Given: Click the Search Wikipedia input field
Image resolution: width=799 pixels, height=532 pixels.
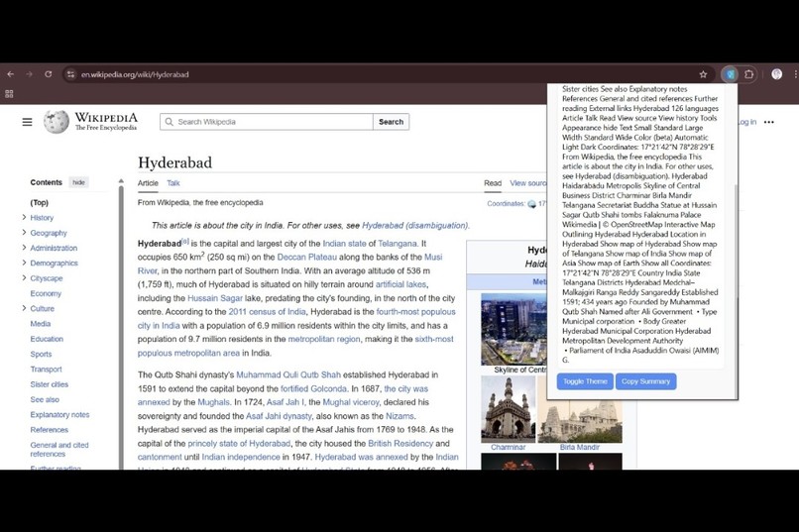Looking at the screenshot, I should (267, 122).
